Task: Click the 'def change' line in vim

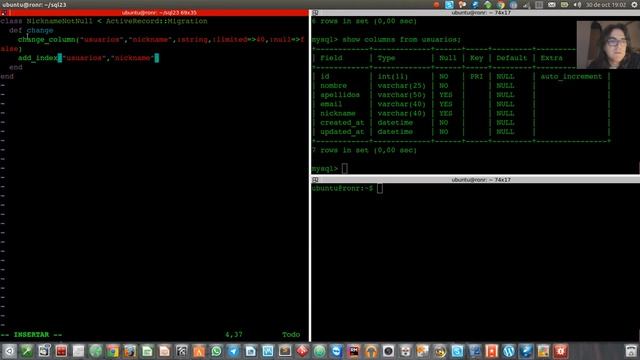Action: 31,31
